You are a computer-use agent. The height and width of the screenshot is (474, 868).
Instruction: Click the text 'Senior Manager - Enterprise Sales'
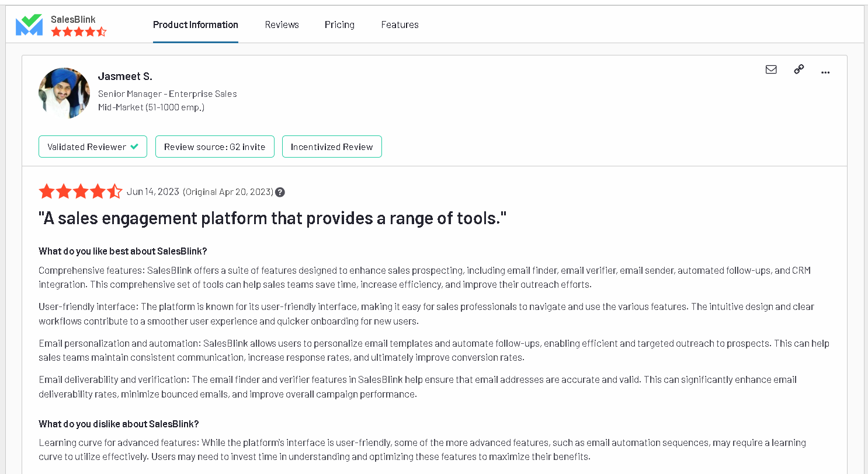click(168, 93)
